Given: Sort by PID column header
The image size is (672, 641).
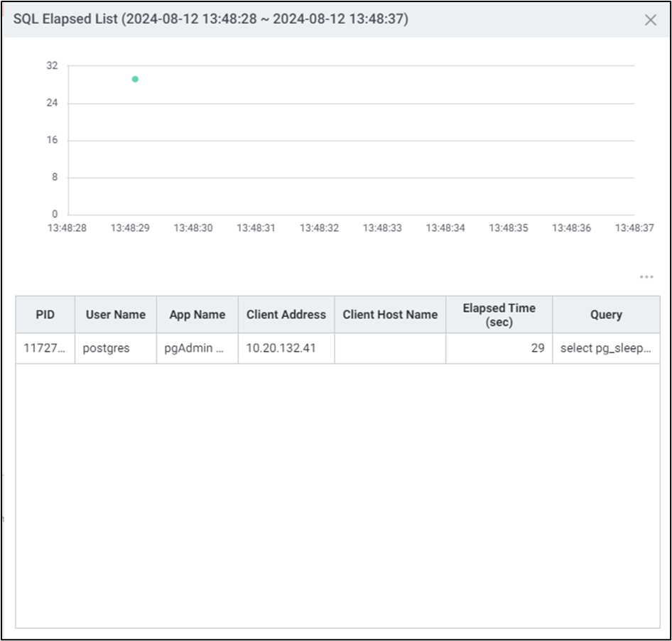Looking at the screenshot, I should pyautogui.click(x=45, y=315).
